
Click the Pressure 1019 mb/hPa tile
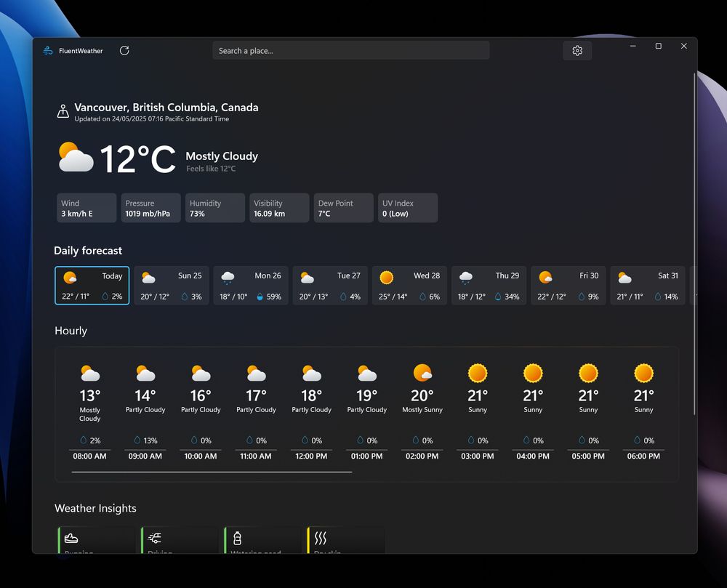(150, 208)
